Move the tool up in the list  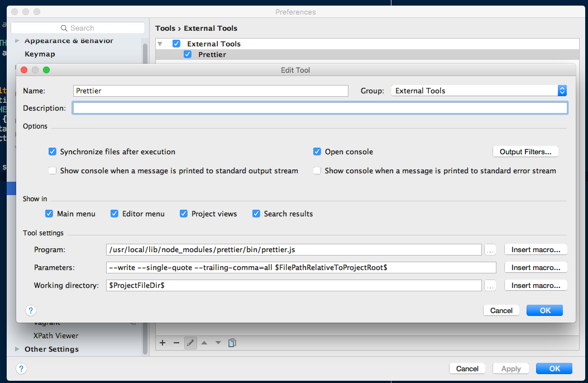[x=204, y=343]
